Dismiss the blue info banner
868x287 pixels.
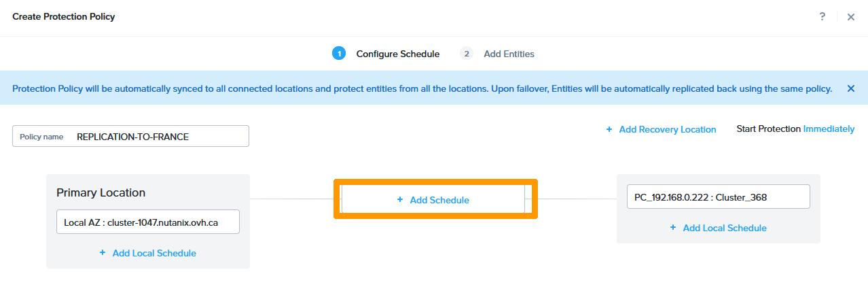(850, 88)
